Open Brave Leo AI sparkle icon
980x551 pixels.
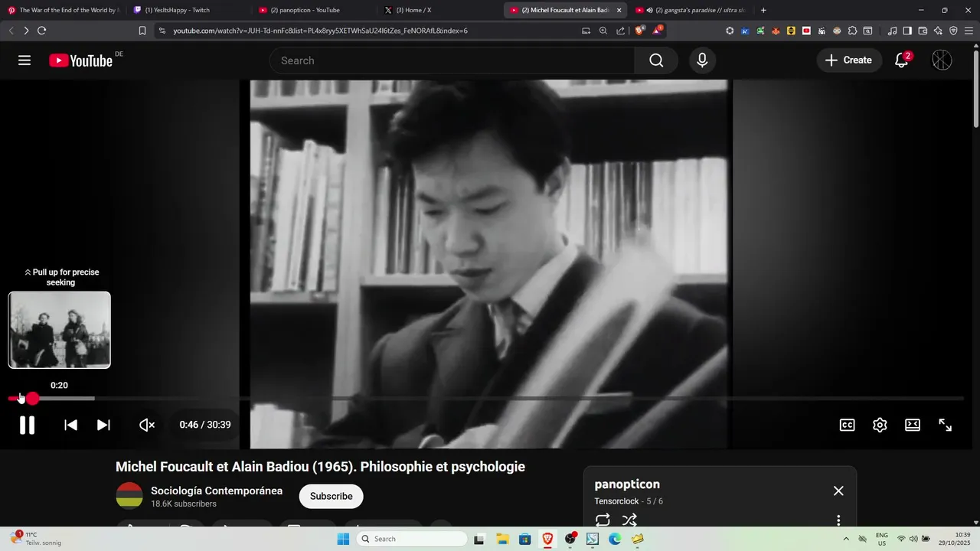tap(938, 31)
